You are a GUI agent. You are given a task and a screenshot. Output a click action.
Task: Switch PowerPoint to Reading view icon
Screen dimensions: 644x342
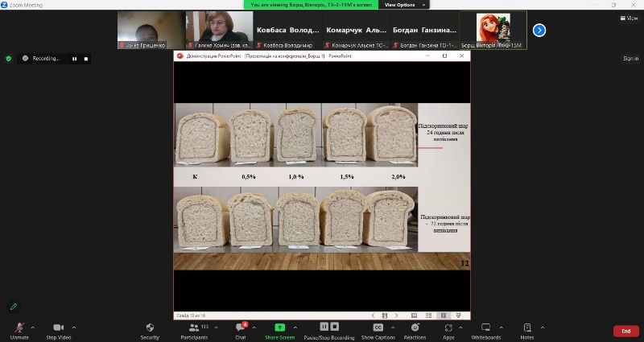[x=444, y=315]
